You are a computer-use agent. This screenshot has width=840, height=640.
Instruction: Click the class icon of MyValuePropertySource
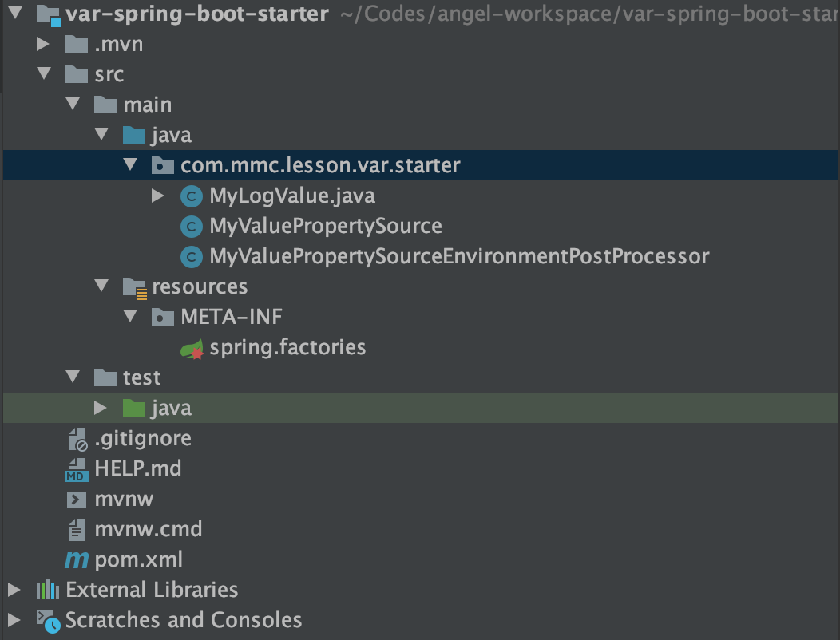(x=192, y=227)
